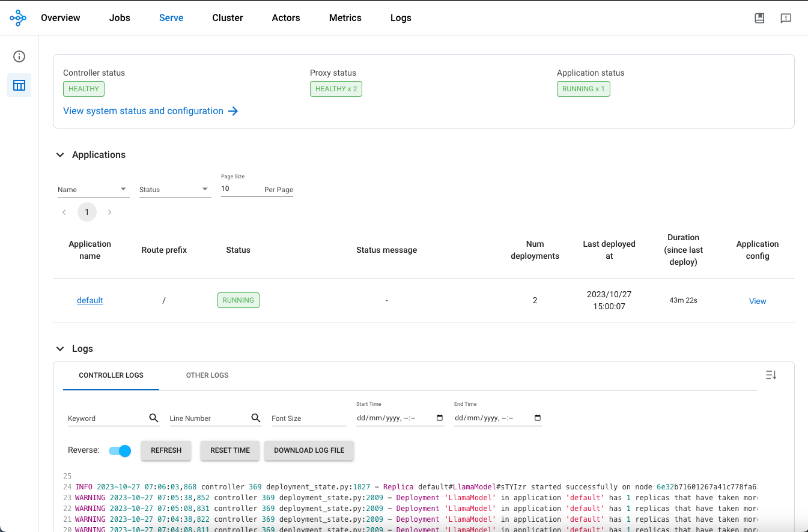Viewport: 808px width, 532px height.
Task: Select the table view sidebar icon
Action: 19,85
